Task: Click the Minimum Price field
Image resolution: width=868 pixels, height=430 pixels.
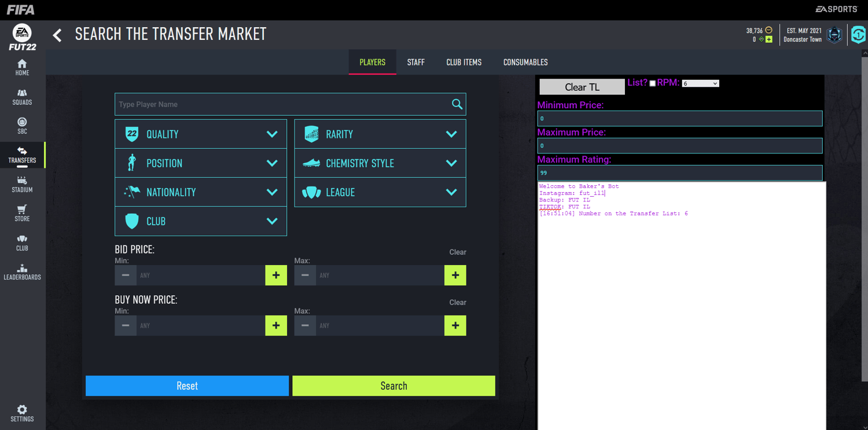Action: point(680,119)
